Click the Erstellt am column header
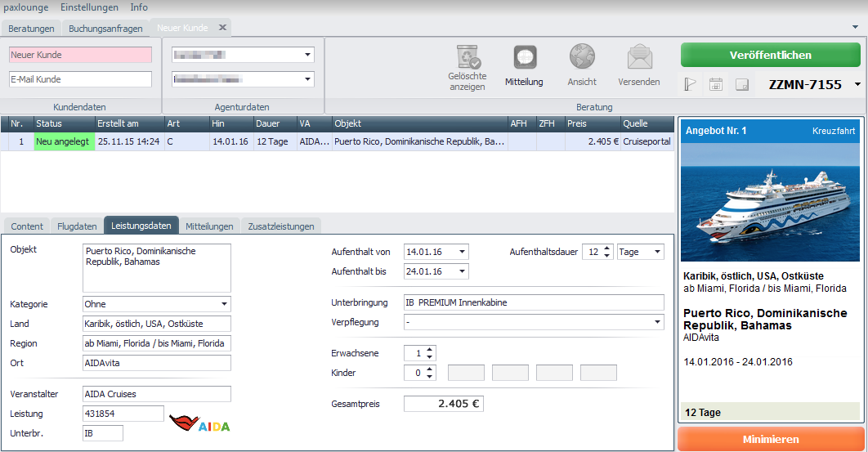This screenshot has width=868, height=452. tap(129, 123)
